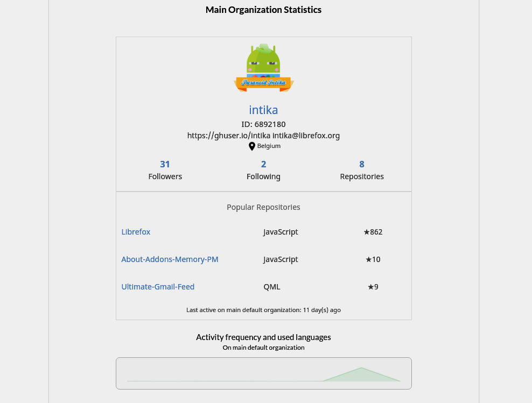Click the star icon showing 9

coord(370,287)
